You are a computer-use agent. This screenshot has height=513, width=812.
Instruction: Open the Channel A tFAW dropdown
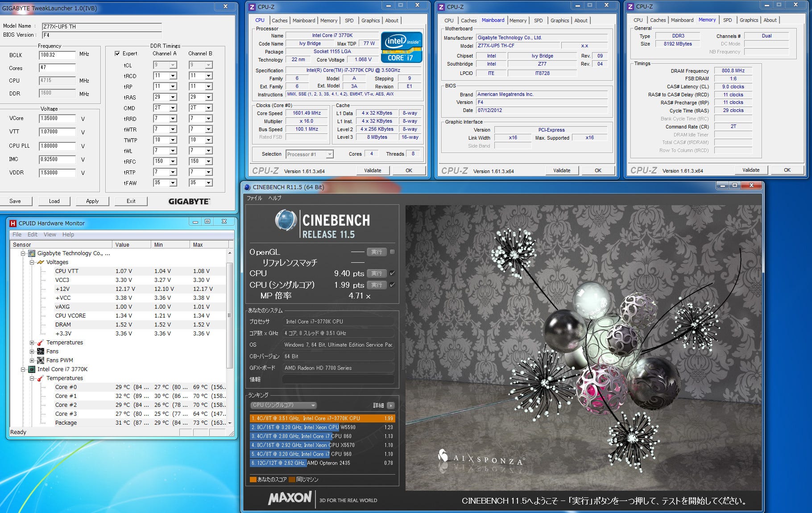tap(173, 183)
